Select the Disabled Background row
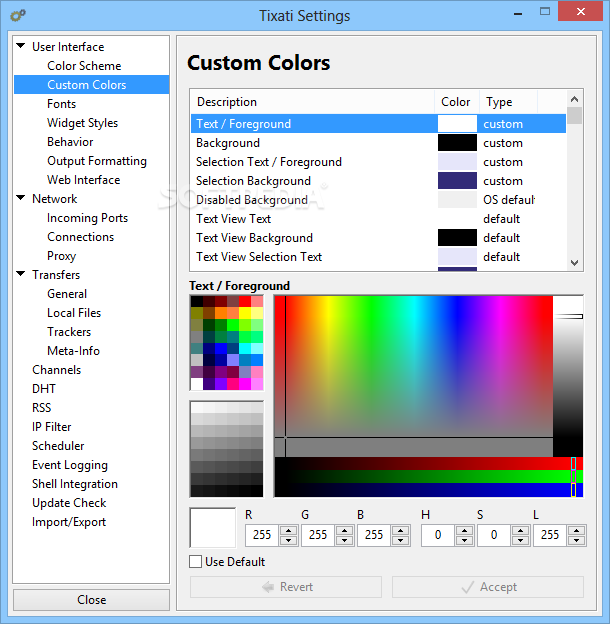 378,200
